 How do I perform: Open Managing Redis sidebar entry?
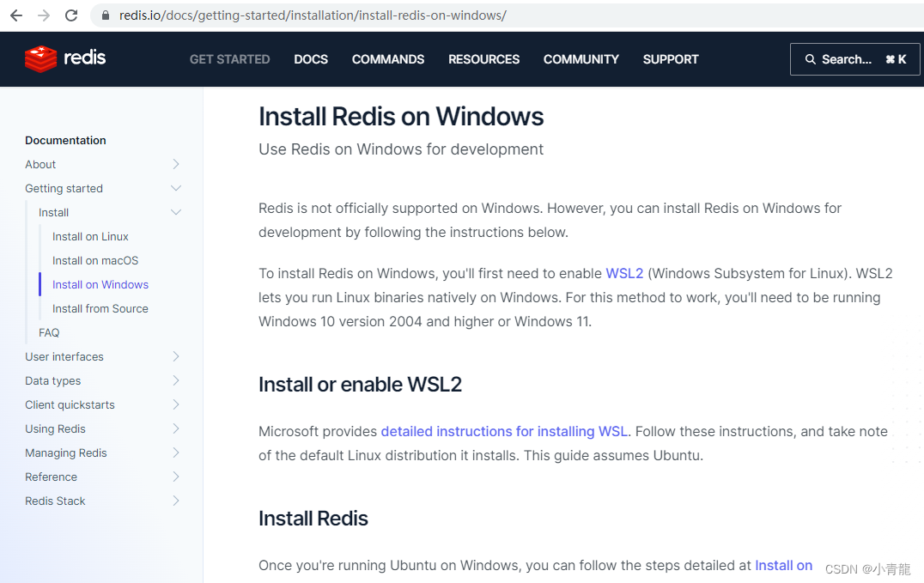pyautogui.click(x=66, y=453)
